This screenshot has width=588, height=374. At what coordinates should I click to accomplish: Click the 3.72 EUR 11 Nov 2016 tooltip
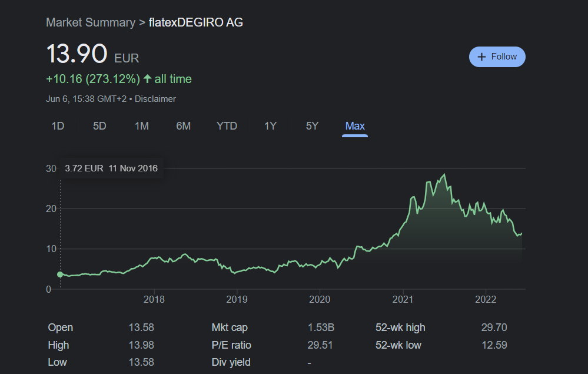[111, 168]
